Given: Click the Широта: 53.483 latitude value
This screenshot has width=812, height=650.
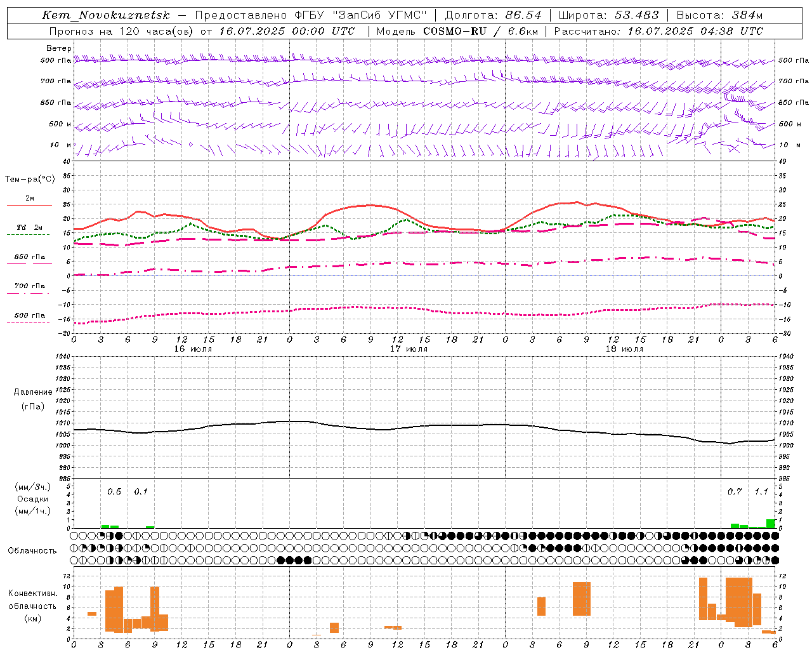Looking at the screenshot, I should pyautogui.click(x=609, y=15).
